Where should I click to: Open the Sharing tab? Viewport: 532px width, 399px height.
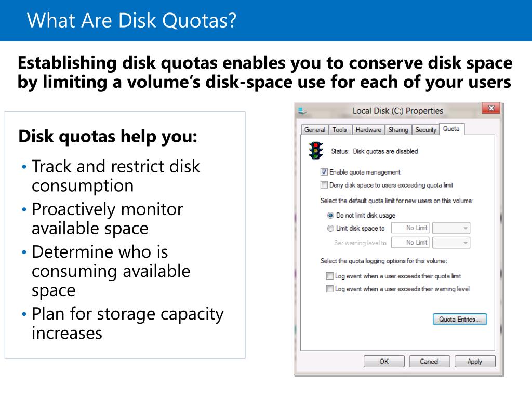pyautogui.click(x=398, y=129)
